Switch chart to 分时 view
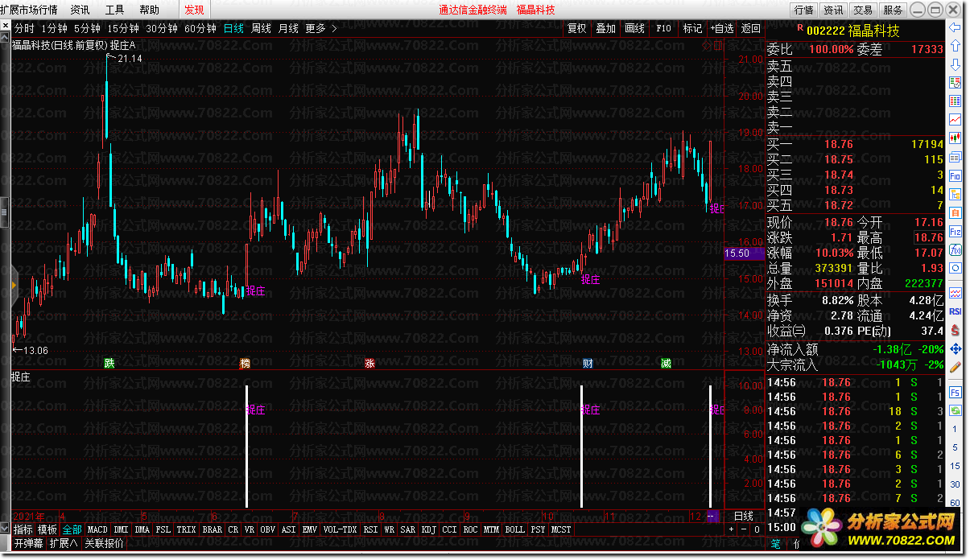 click(24, 28)
